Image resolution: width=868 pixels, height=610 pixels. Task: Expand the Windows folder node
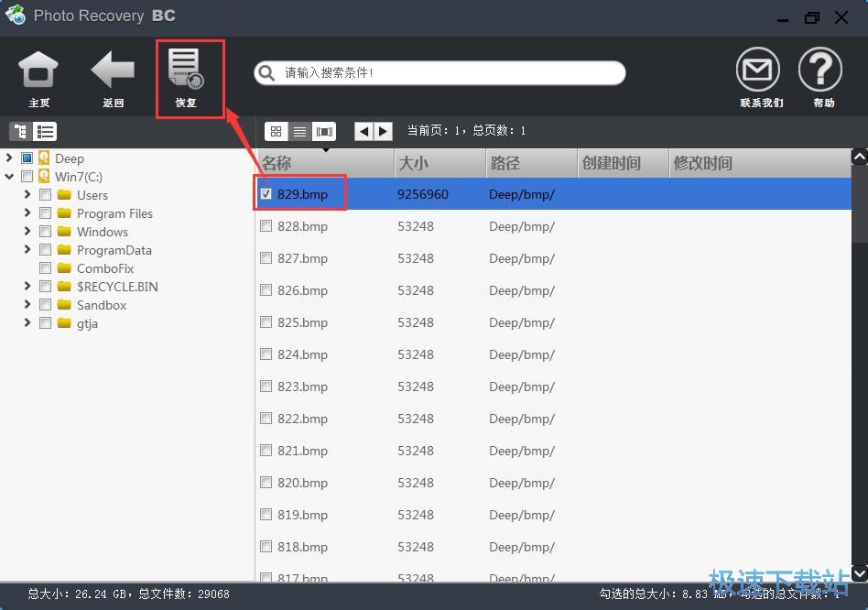pos(27,231)
